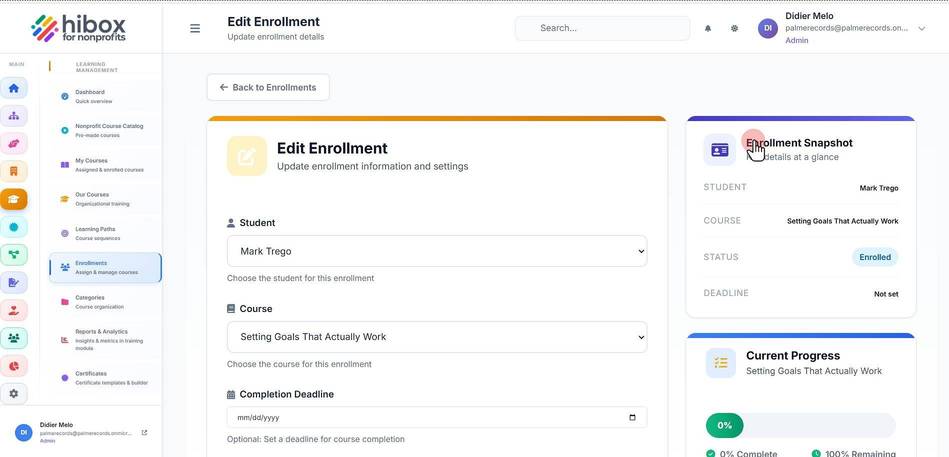The image size is (949, 457).
Task: Open the Course dropdown Setting Goals That Actually Work
Action: (x=437, y=337)
